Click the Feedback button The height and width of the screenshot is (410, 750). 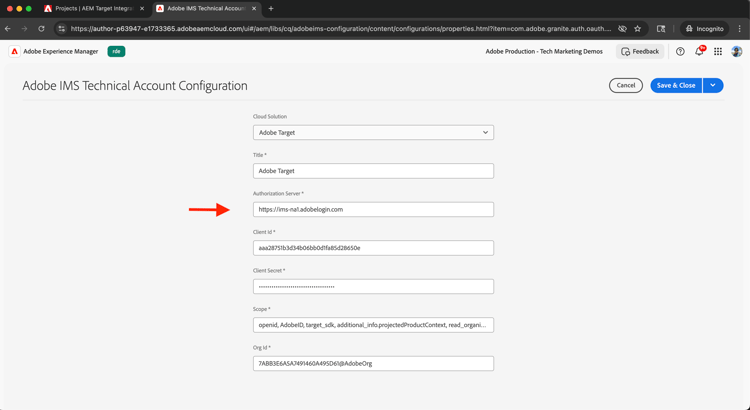(640, 51)
